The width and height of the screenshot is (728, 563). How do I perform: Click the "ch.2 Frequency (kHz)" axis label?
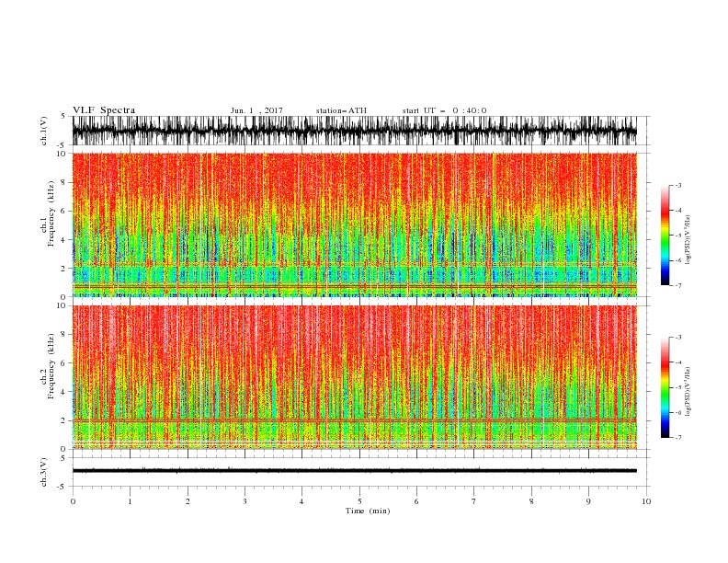[x=48, y=366]
